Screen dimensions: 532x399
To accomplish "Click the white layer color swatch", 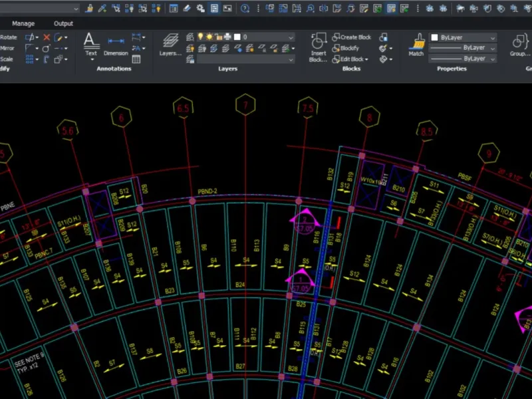I will tap(237, 37).
